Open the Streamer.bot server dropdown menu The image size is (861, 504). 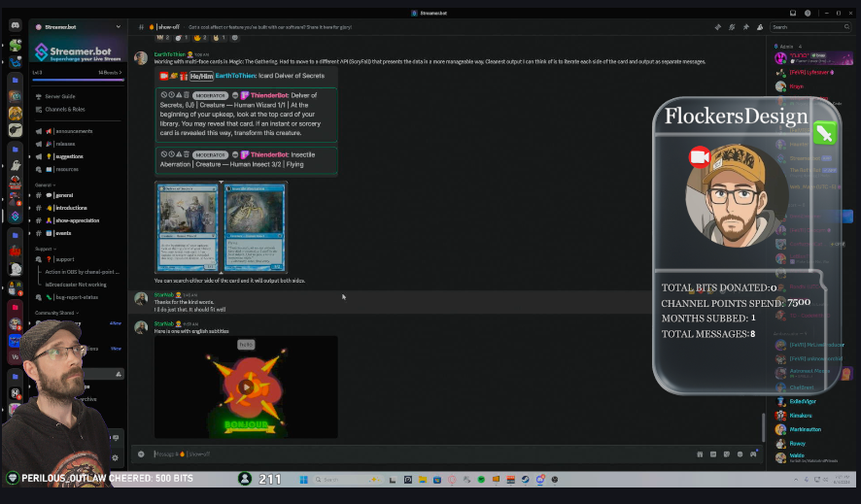pos(78,27)
